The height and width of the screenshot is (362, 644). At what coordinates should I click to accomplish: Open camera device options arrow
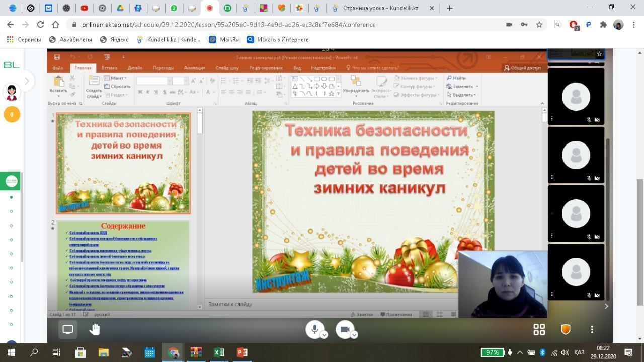point(354,335)
